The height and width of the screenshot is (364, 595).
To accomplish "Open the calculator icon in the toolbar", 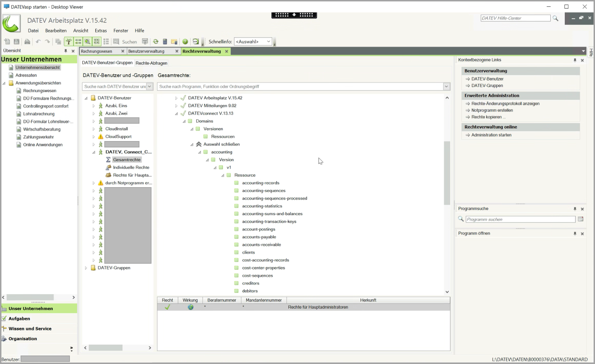I will point(165,41).
